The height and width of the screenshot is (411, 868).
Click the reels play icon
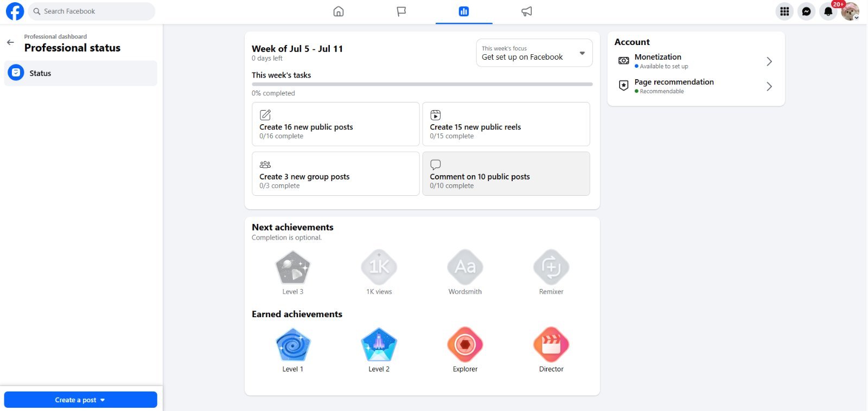click(436, 115)
